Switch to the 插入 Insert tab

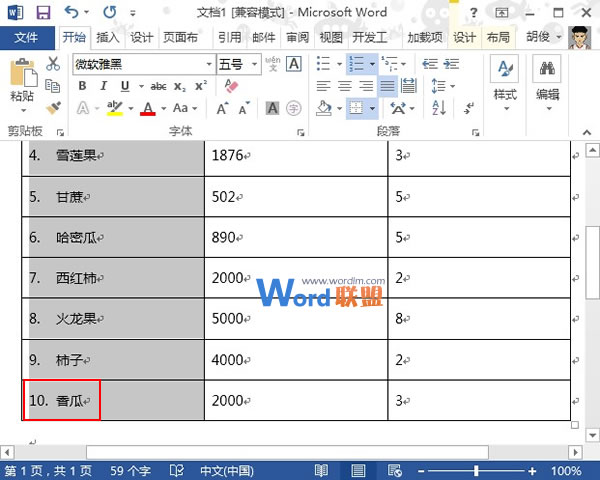click(108, 38)
